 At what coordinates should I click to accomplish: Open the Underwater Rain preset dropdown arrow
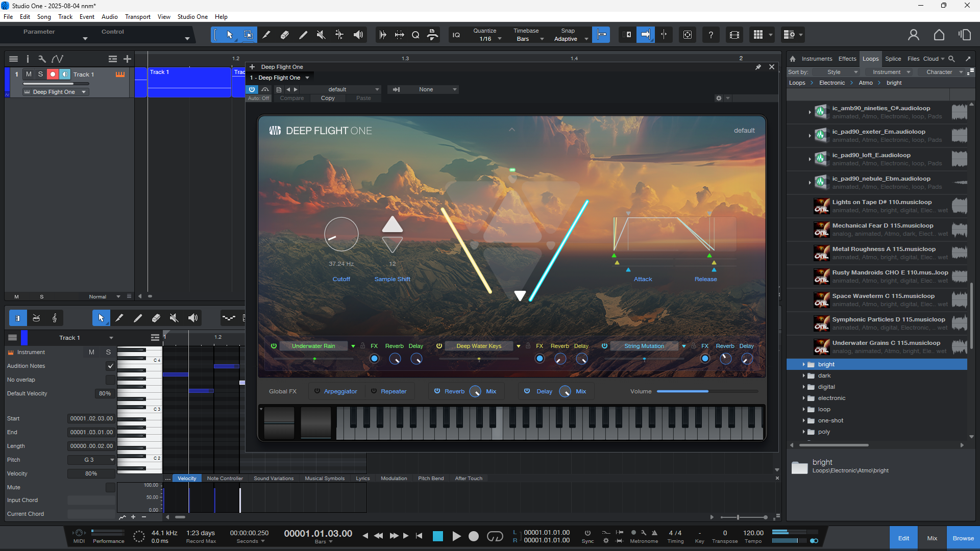tap(353, 346)
